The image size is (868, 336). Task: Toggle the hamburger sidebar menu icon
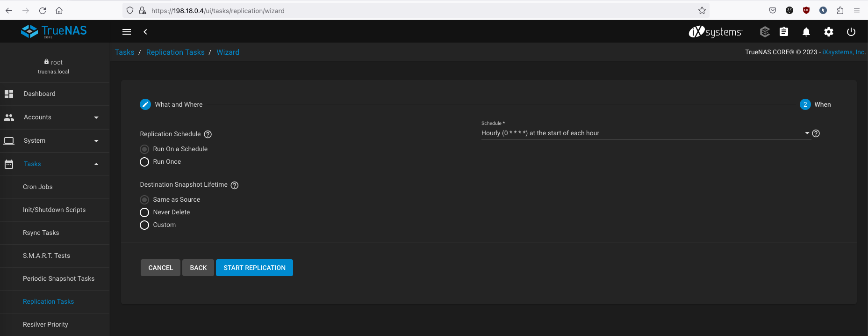coord(126,32)
